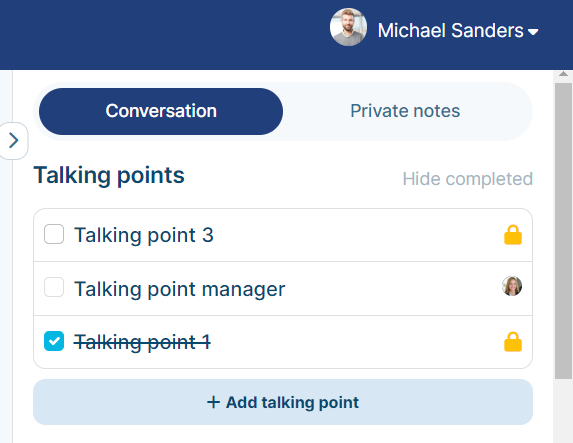This screenshot has width=573, height=443.
Task: Switch to the Conversation tab
Action: 161,111
